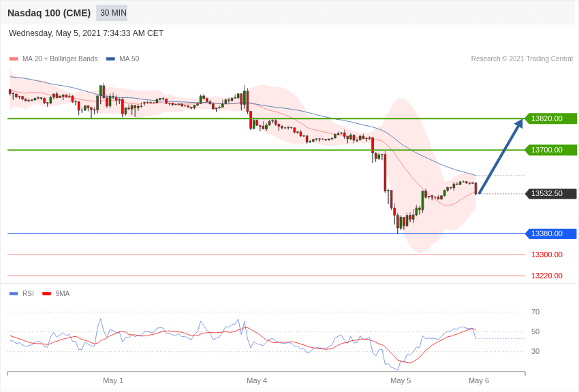Click the 30 MIN timeframe badge
Image resolution: width=579 pixels, height=392 pixels.
click(x=112, y=13)
